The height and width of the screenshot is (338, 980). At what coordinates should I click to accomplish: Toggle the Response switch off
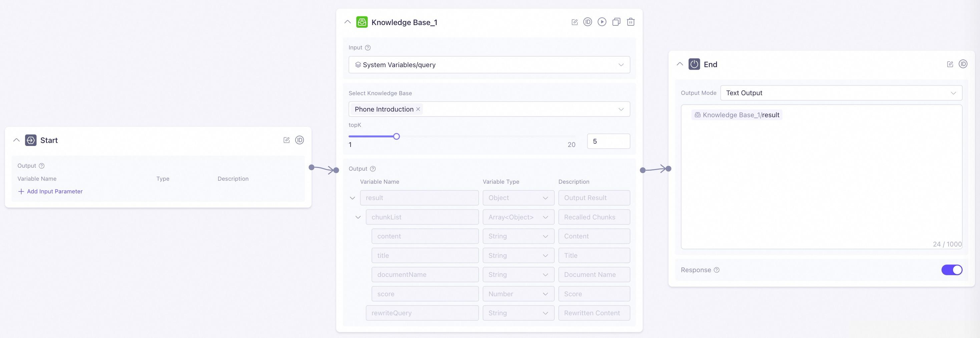[952, 270]
